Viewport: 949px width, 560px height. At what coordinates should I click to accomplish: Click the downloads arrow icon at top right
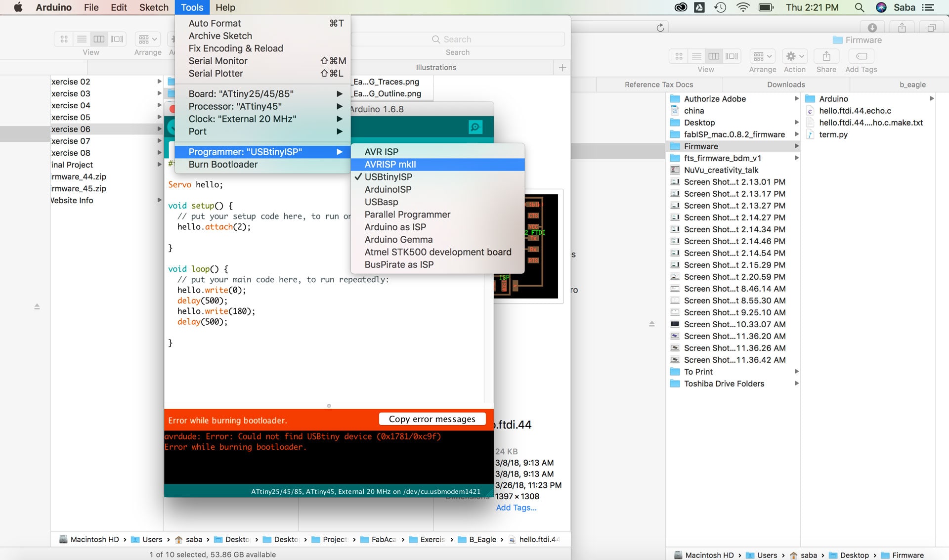click(872, 28)
